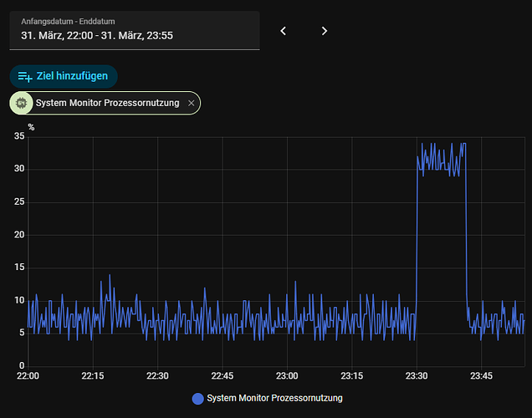532x418 pixels.
Task: Click the 22:15 time axis label
Action: 93,376
